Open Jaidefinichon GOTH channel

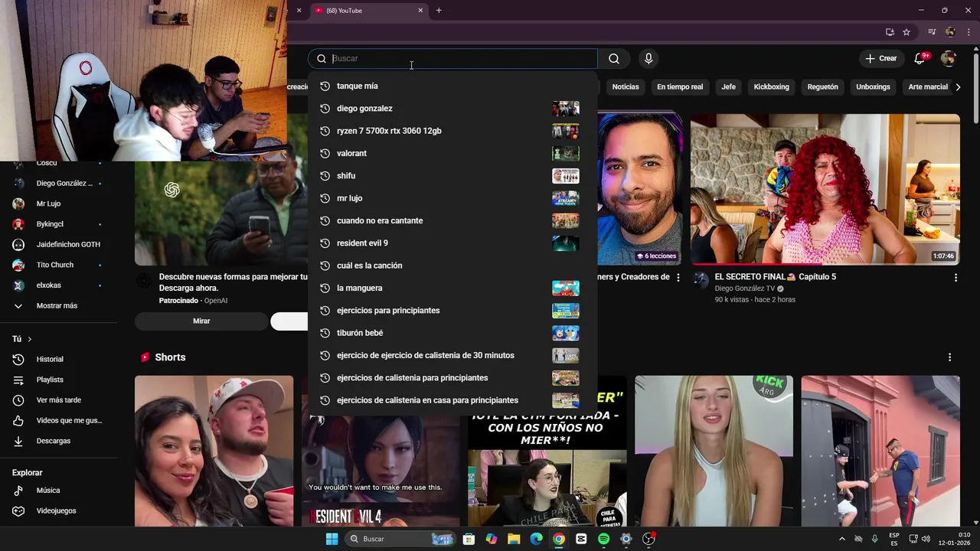pyautogui.click(x=58, y=244)
